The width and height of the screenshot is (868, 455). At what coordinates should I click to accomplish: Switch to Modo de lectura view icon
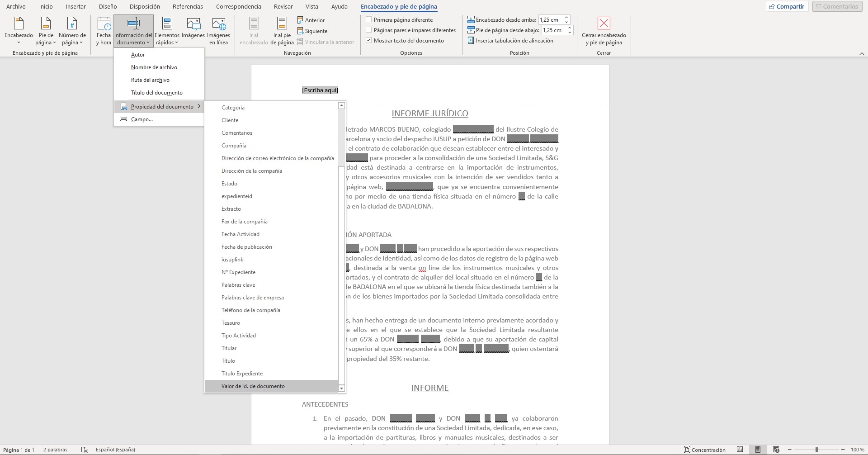(740, 450)
